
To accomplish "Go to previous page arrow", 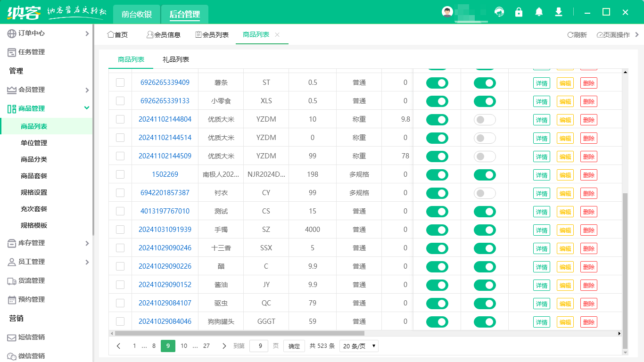I will [x=118, y=346].
